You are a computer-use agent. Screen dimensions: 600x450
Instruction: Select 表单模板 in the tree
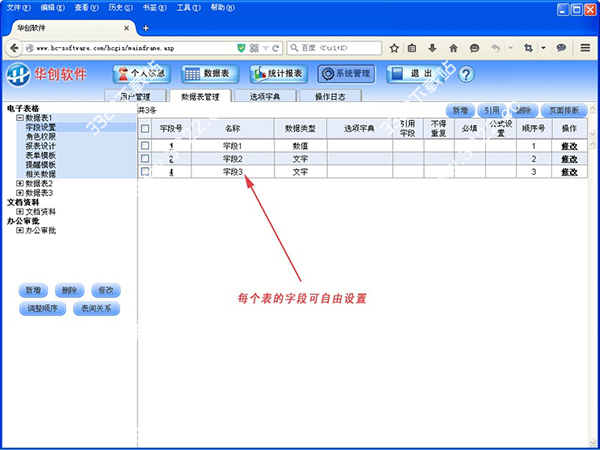[41, 155]
